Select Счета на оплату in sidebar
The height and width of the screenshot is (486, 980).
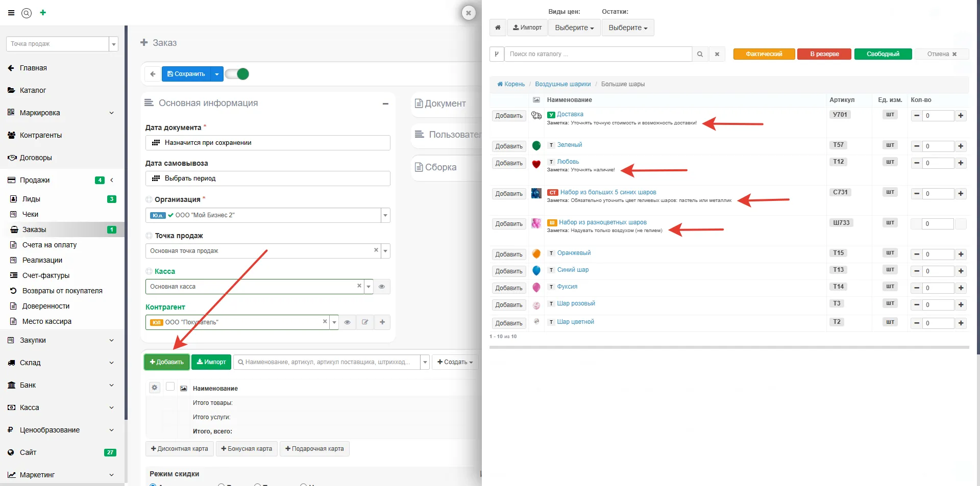point(50,245)
